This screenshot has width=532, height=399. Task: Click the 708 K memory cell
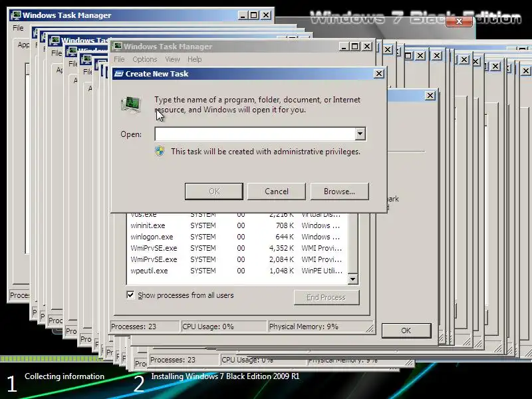tap(285, 225)
